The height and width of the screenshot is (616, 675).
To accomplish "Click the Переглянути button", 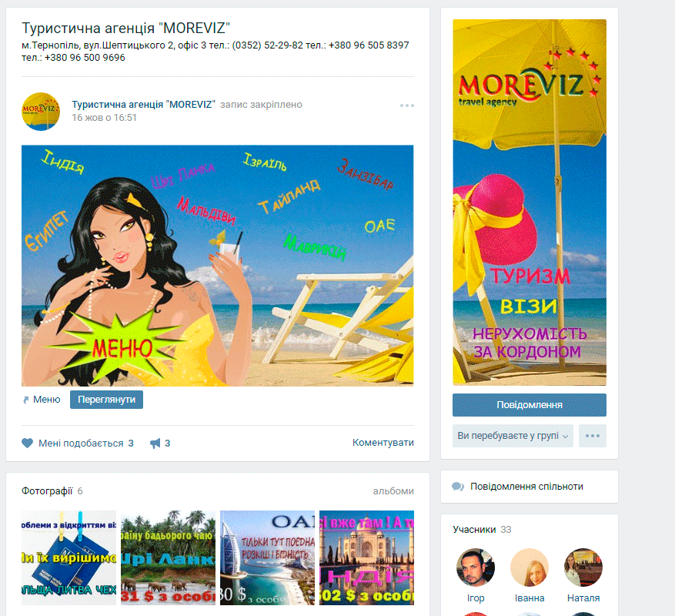I will pyautogui.click(x=106, y=400).
